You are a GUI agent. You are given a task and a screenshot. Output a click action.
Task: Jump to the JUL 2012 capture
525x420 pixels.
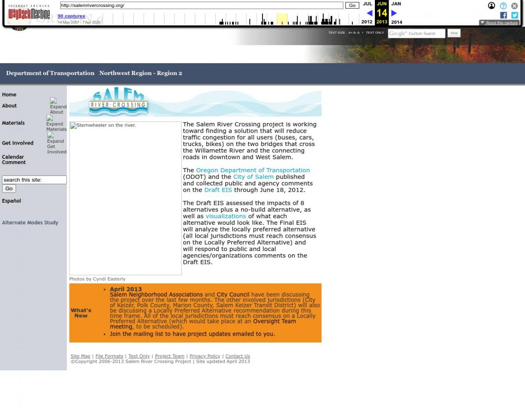tap(367, 13)
